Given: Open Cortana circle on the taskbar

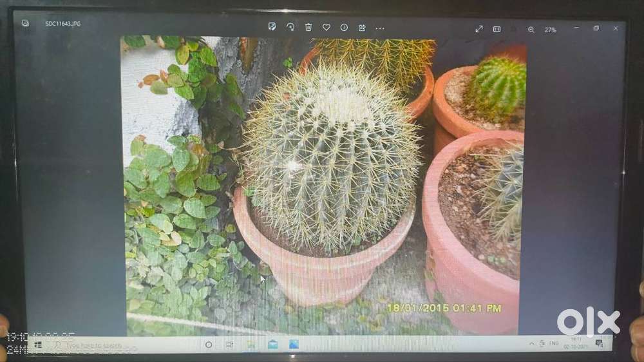Looking at the screenshot, I should 209,345.
